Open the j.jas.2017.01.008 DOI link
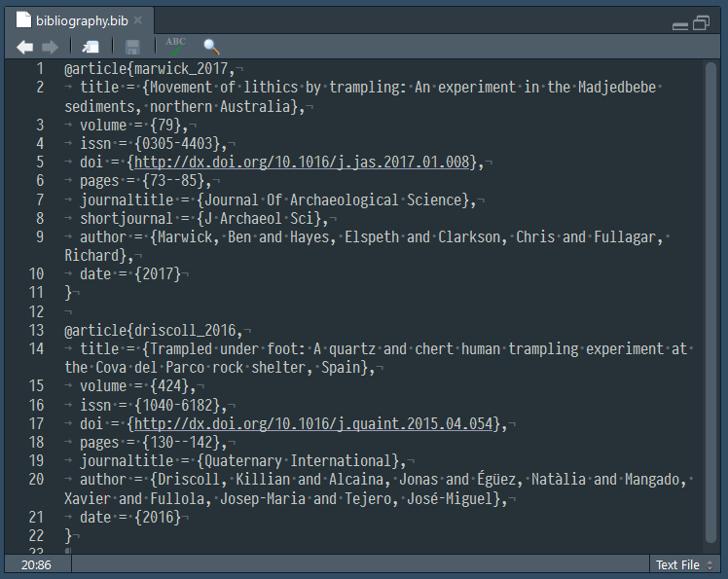728x579 pixels. coord(303,163)
